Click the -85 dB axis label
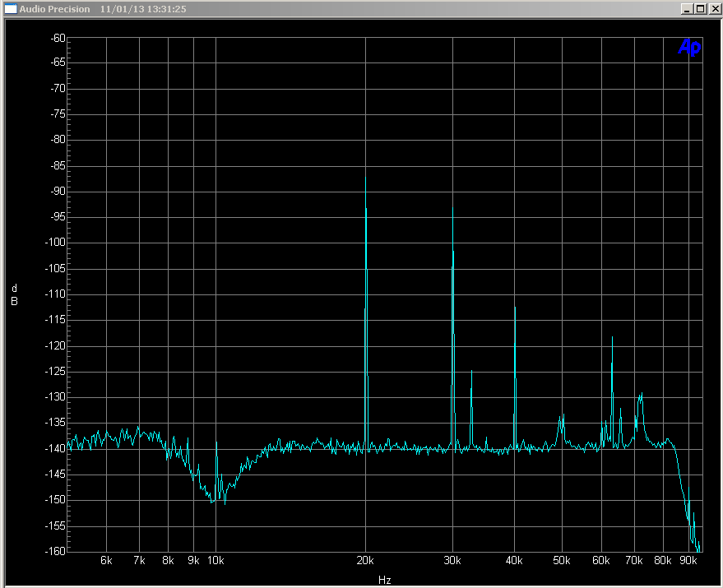The width and height of the screenshot is (723, 588). 58,165
